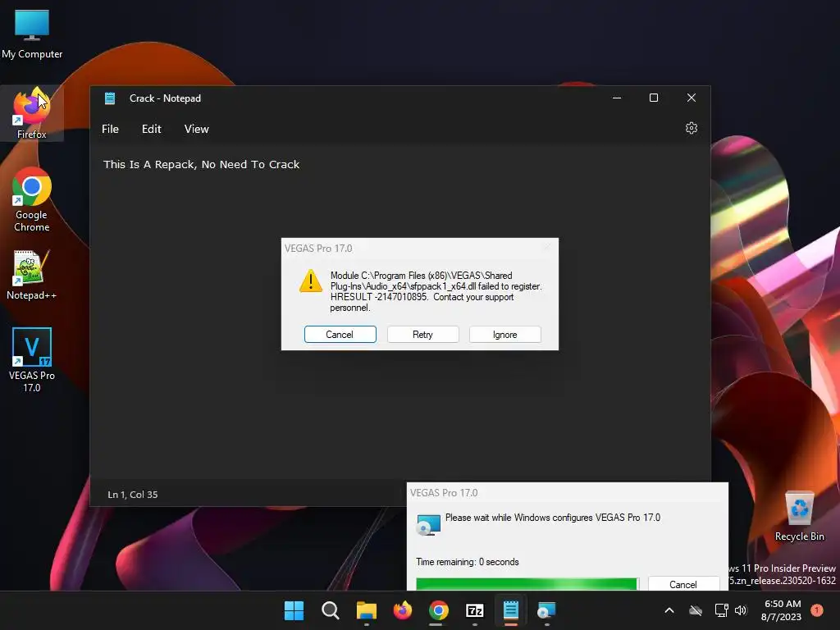This screenshot has height=630, width=840.
Task: Switch to the installer taskbar icon
Action: coord(546,610)
